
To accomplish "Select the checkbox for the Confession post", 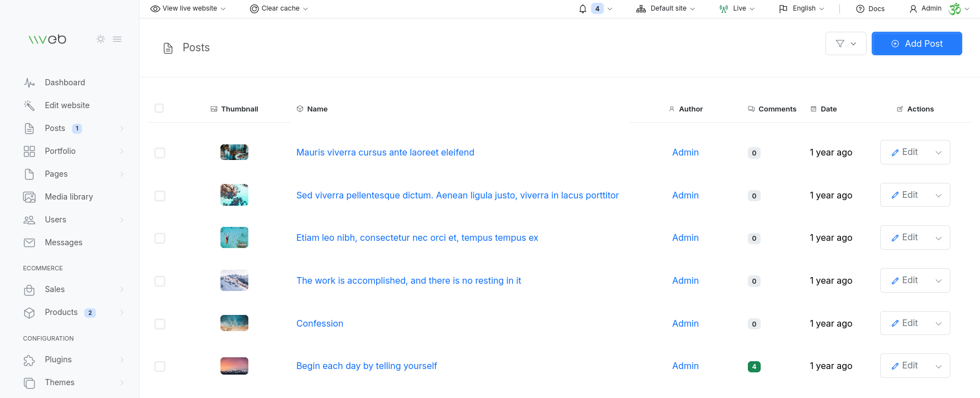I will 160,324.
